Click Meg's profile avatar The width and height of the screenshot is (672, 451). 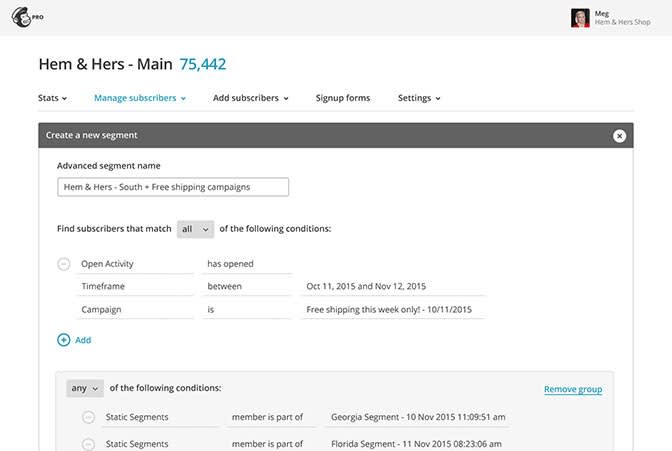580,18
